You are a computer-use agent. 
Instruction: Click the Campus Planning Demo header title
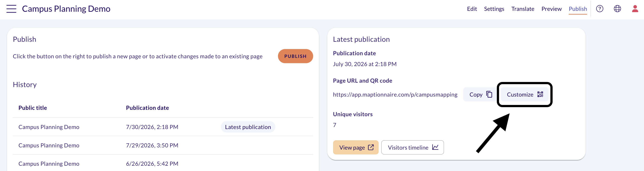(66, 9)
